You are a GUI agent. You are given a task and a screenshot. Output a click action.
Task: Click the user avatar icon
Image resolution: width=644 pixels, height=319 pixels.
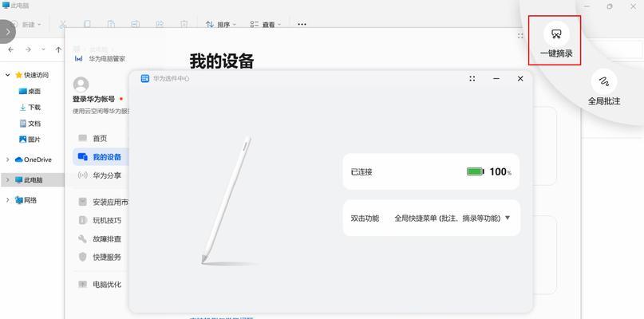[x=81, y=85]
